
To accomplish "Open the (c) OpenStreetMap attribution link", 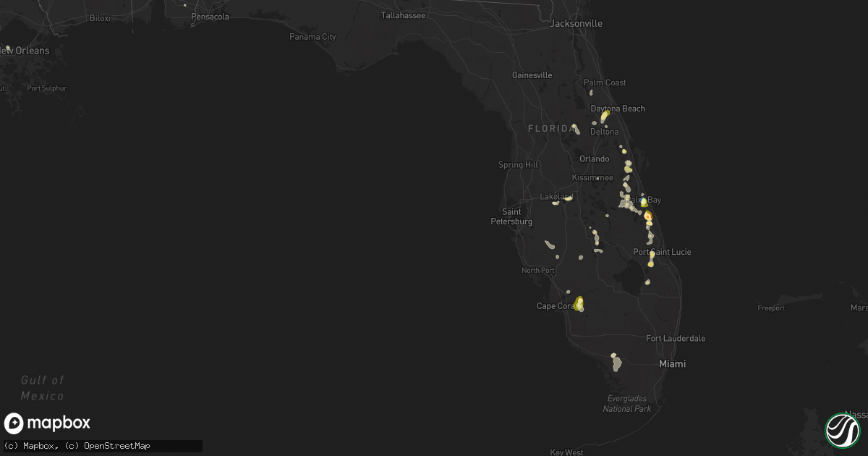I will coord(107,446).
